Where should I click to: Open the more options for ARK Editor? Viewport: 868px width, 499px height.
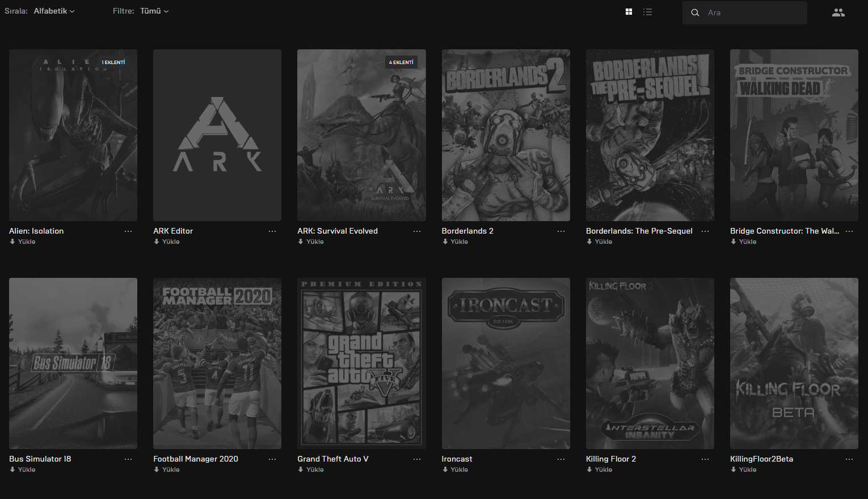(x=272, y=231)
